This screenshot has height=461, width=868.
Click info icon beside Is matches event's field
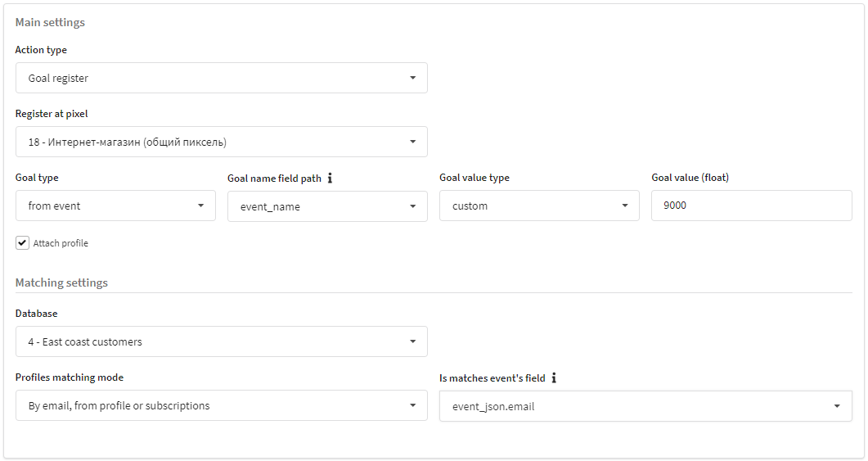pyautogui.click(x=554, y=377)
